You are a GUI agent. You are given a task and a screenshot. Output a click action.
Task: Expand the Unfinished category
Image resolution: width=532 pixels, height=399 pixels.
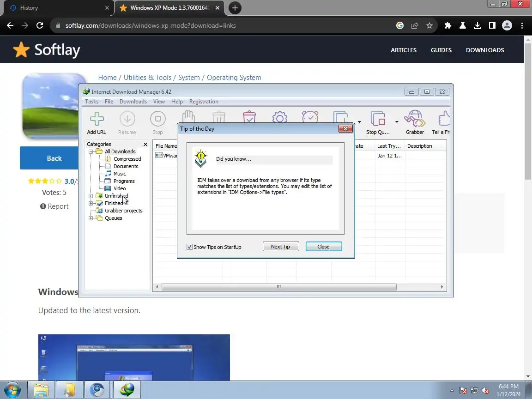coord(91,196)
